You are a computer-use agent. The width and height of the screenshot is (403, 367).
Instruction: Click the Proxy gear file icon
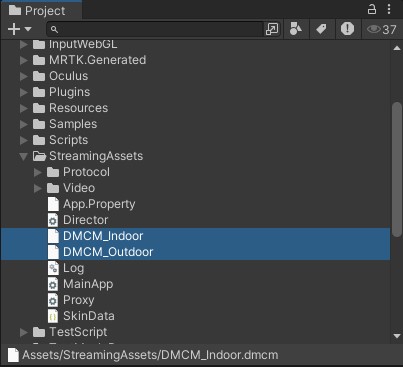(x=53, y=300)
